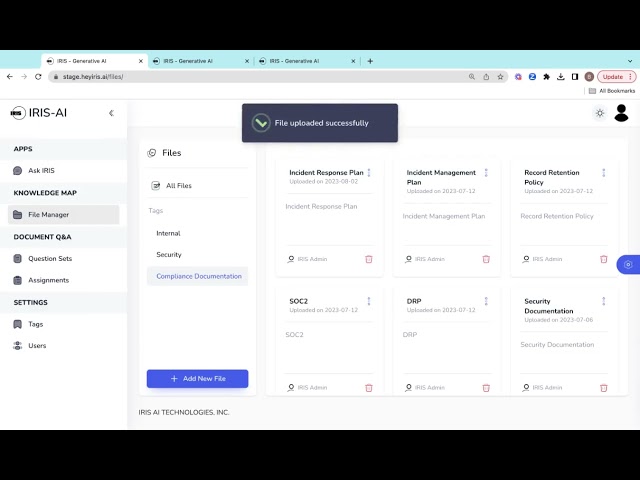Toggle light/dark theme sun icon
640x480 pixels.
click(600, 113)
